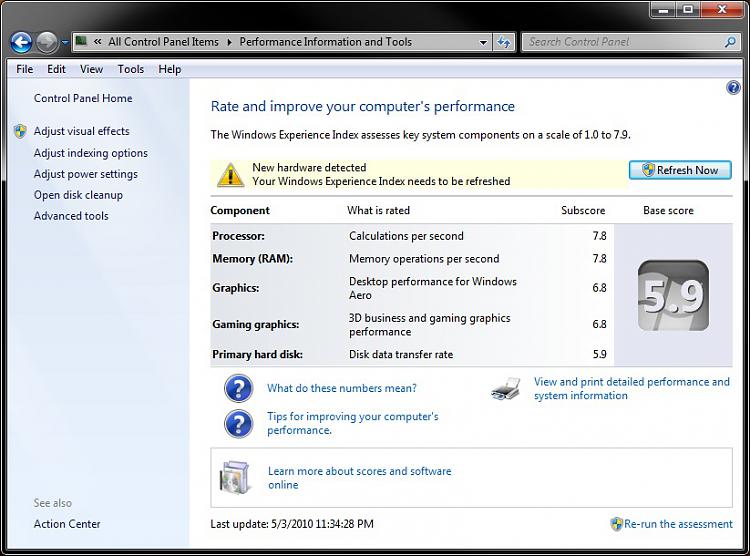Viewport: 750px width, 556px height.
Task: Click the blue help icon at top right
Action: pyautogui.click(x=733, y=88)
